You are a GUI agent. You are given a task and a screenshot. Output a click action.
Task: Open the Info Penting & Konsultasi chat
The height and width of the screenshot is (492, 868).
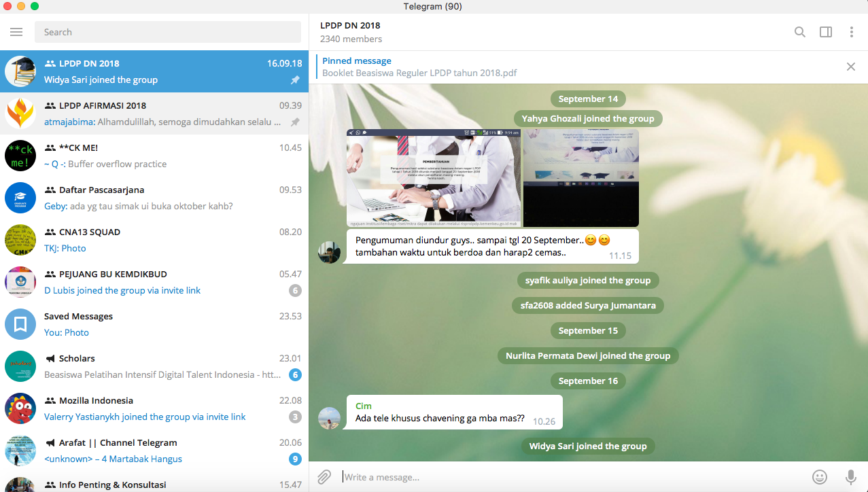coord(154,482)
